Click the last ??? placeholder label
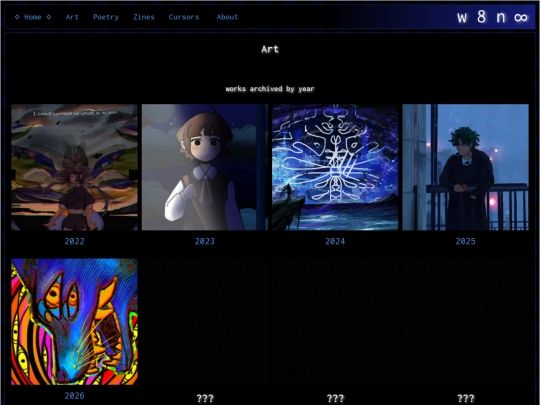 (x=466, y=398)
